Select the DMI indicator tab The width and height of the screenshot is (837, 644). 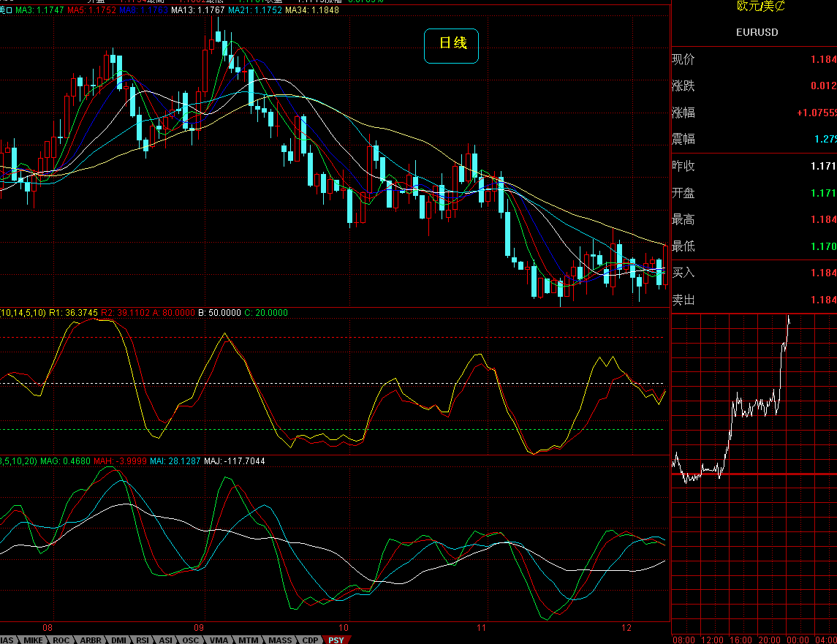click(118, 640)
